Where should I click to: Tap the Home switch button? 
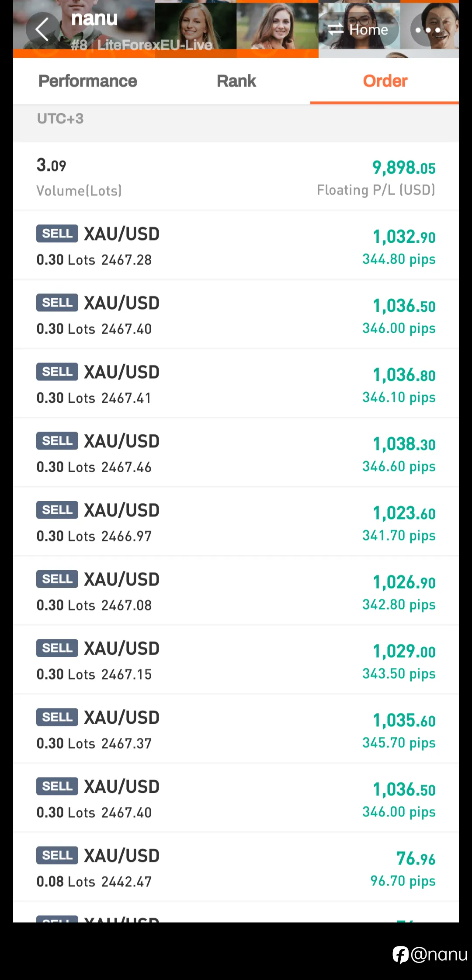357,30
